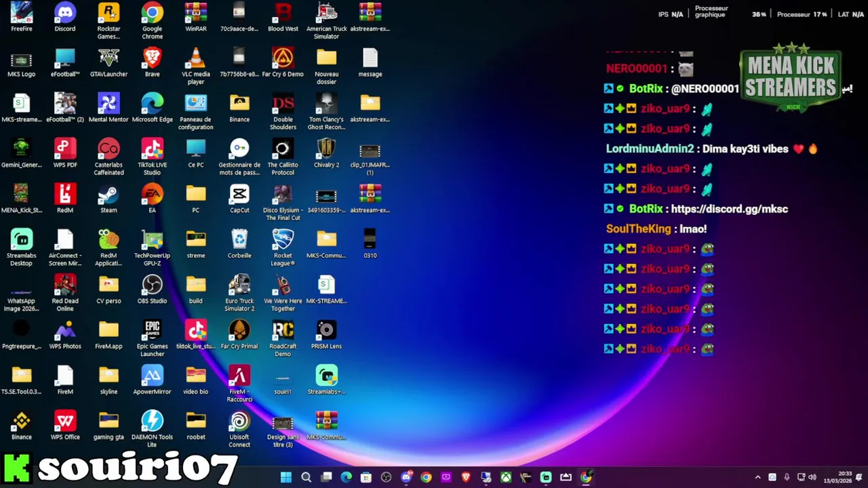Open Brave browser desktop shortcut
The image size is (868, 488).
click(152, 62)
